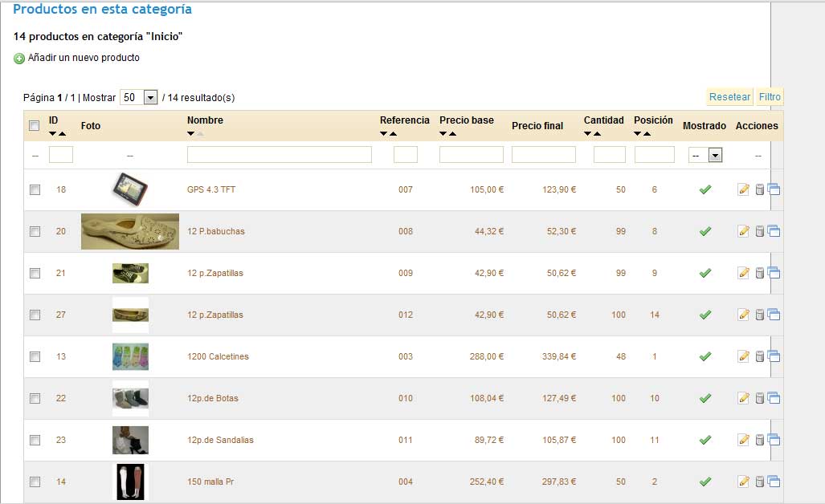Click the Filtro button
The image size is (825, 504).
coord(770,97)
